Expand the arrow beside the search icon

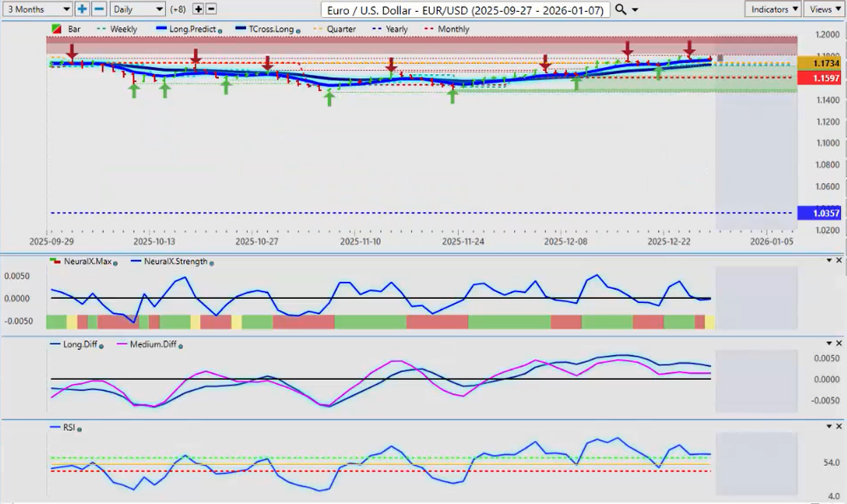pyautogui.click(x=635, y=9)
